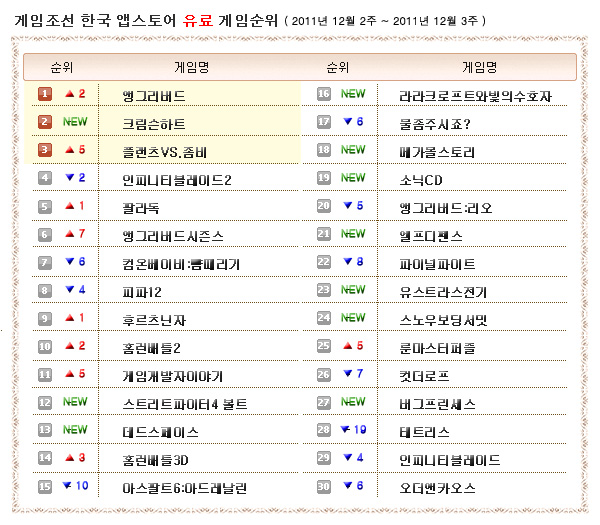Click the right 순위 column header

338,67
